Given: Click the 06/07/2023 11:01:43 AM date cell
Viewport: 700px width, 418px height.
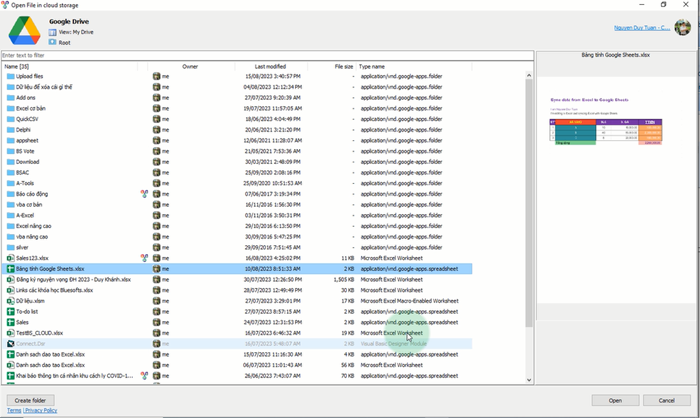Looking at the screenshot, I should (272, 365).
